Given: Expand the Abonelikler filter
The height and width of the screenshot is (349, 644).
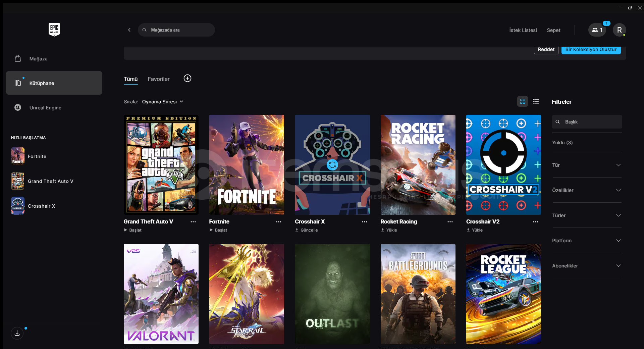Looking at the screenshot, I should tap(587, 266).
